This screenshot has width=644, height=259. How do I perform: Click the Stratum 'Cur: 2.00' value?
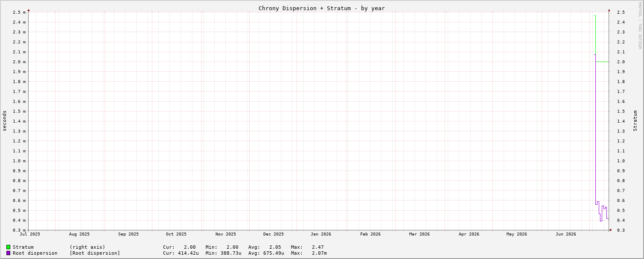click(179, 247)
